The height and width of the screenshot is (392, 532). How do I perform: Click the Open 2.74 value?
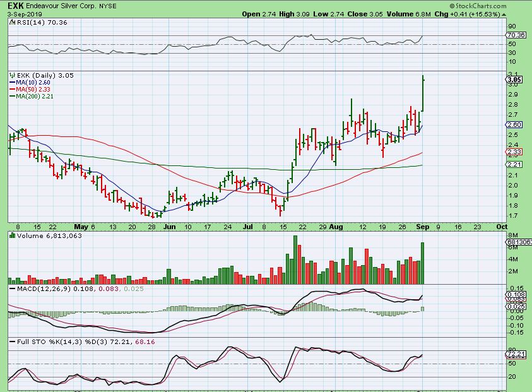(259, 15)
